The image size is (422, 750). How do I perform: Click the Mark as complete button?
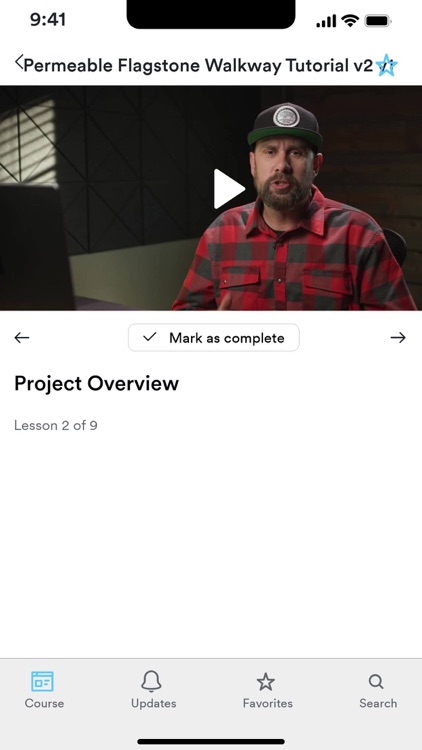point(213,338)
